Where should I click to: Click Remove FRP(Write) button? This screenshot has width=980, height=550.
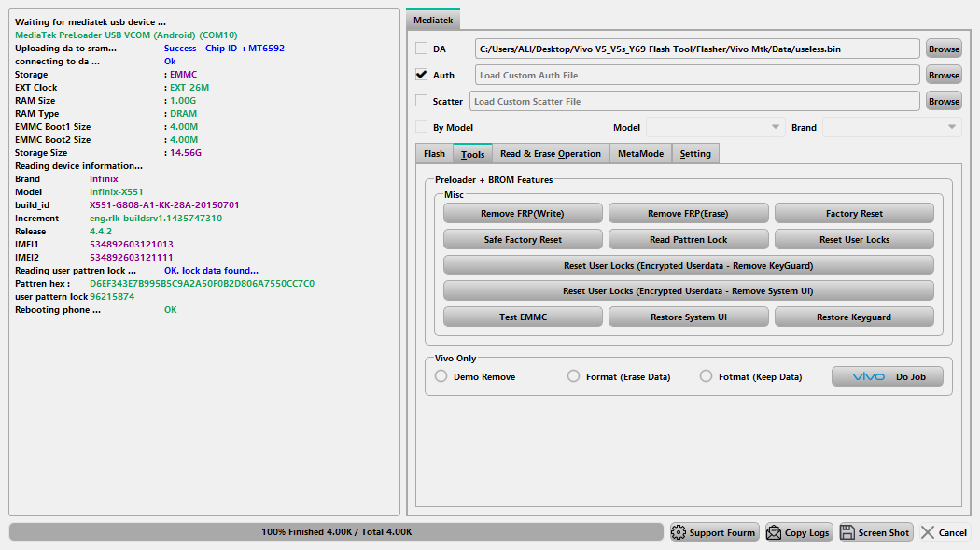click(523, 213)
